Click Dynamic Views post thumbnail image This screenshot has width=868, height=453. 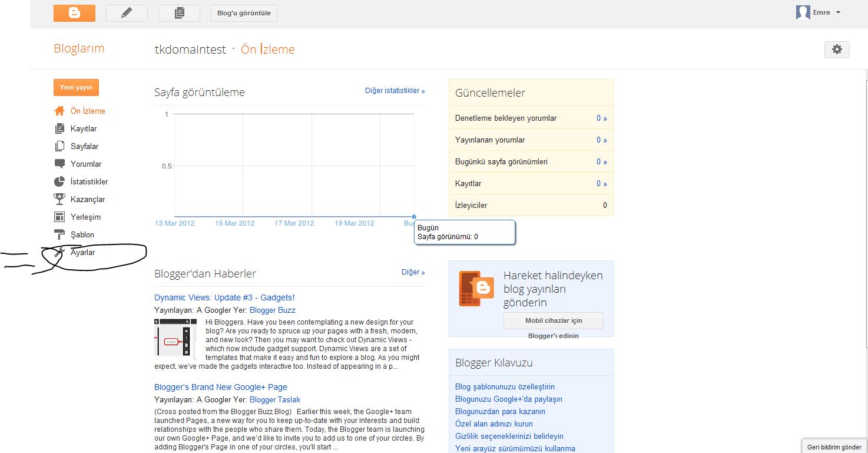click(x=175, y=338)
